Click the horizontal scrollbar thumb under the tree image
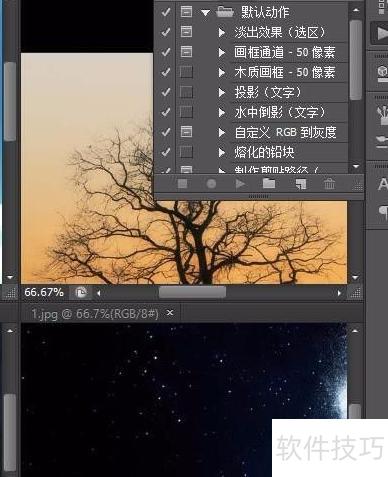Image resolution: width=388 pixels, height=477 pixels. 192,293
